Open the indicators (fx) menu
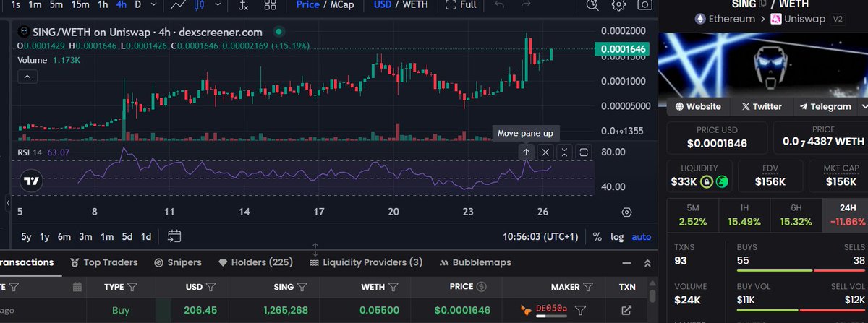The height and width of the screenshot is (323, 868). pos(244,5)
